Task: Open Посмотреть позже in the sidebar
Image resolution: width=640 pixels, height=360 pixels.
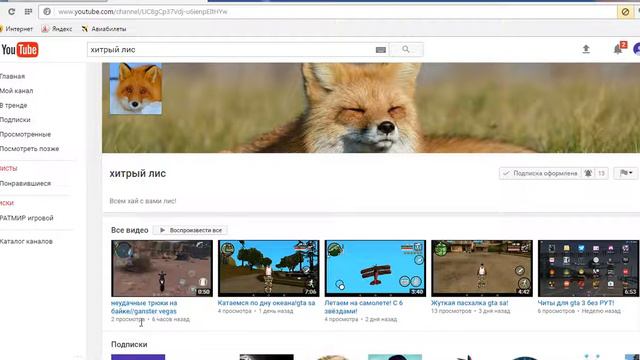Action: pos(29,149)
